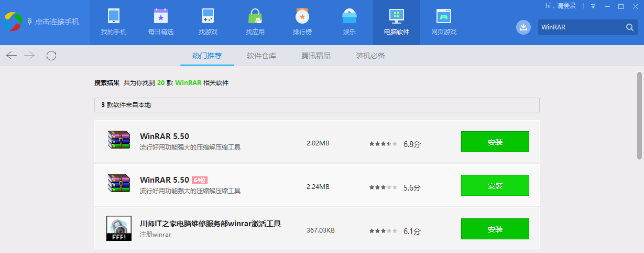Click WinRAR 5.50 64位 icon
This screenshot has width=644, height=253.
pyautogui.click(x=118, y=184)
